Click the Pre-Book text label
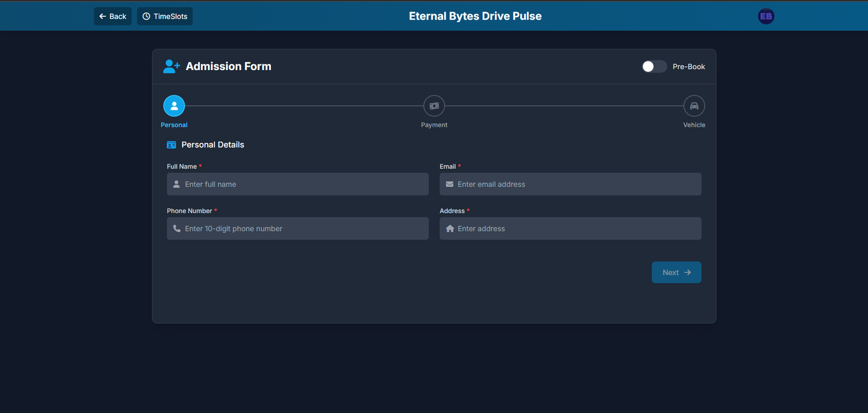 pos(688,67)
